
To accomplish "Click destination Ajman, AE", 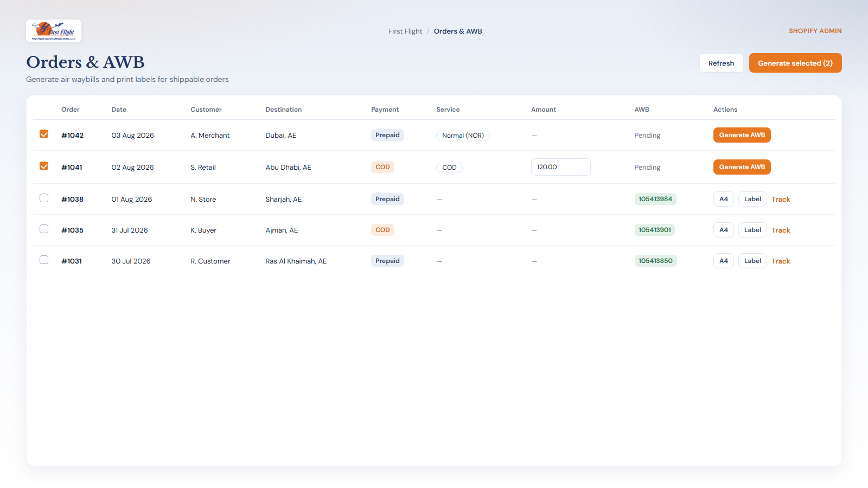I will coord(282,230).
